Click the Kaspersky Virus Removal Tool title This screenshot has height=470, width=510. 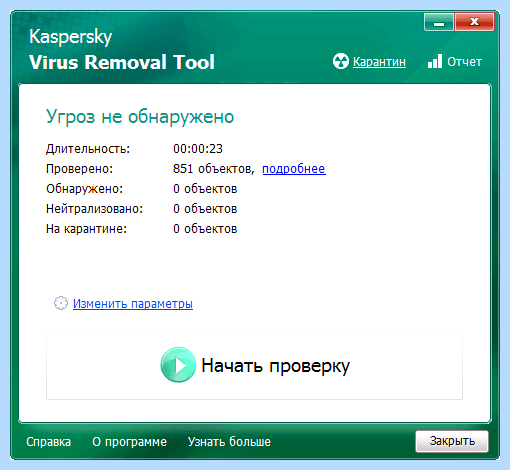tap(122, 50)
